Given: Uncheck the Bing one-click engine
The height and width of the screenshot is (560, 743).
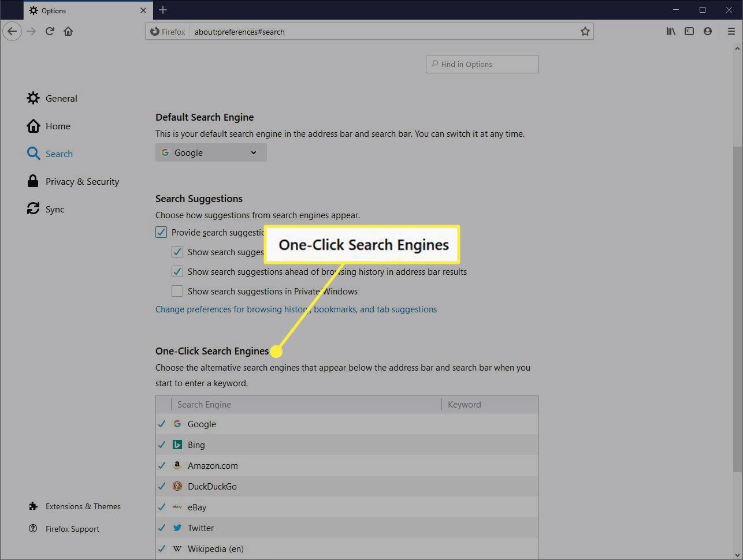Looking at the screenshot, I should point(162,445).
